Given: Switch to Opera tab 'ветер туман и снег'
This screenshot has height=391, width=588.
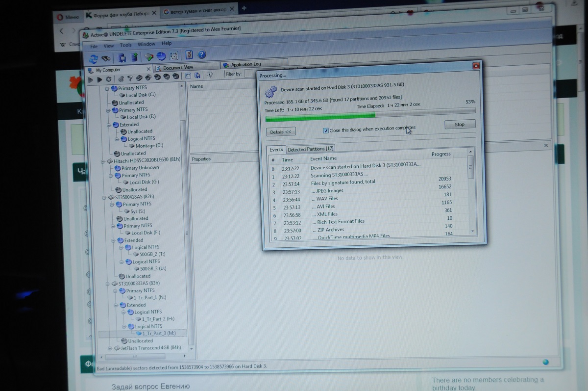Looking at the screenshot, I should coord(198,12).
